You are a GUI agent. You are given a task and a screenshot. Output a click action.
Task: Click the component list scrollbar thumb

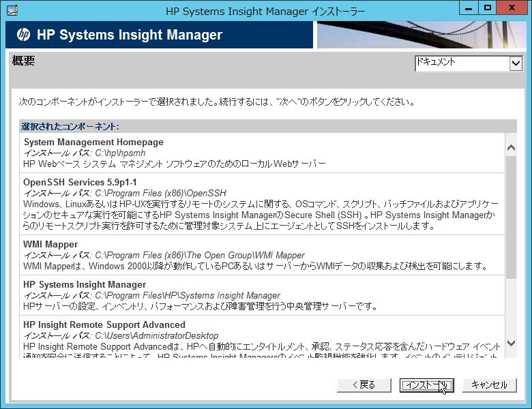click(511, 217)
